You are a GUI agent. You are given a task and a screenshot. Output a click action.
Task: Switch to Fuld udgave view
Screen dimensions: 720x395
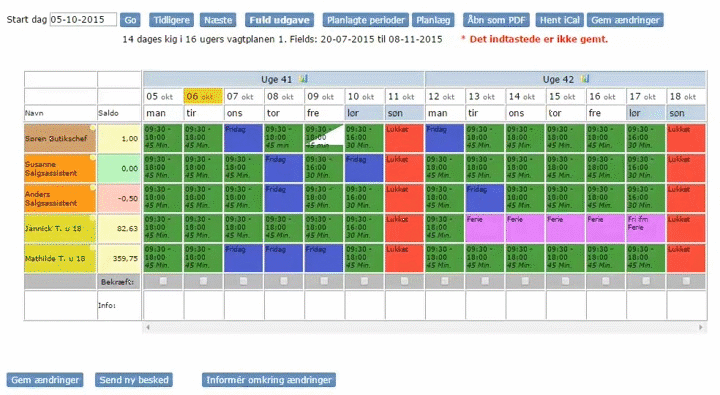[279, 20]
